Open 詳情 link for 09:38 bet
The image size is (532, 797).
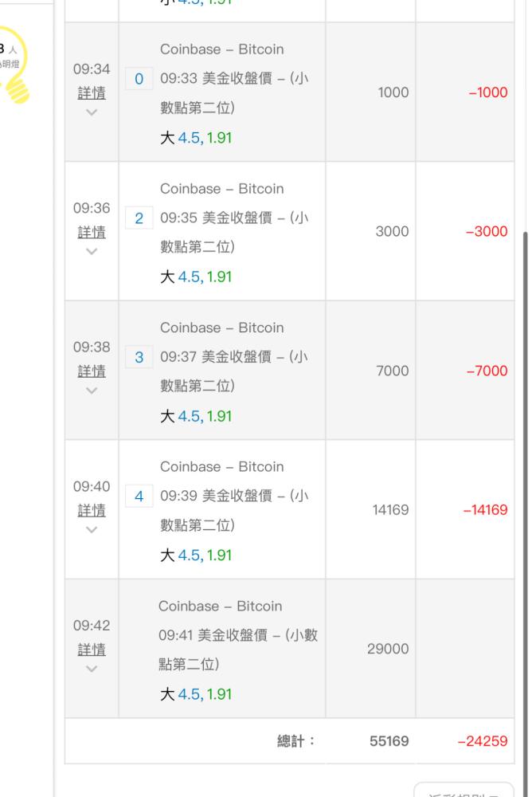tap(92, 371)
